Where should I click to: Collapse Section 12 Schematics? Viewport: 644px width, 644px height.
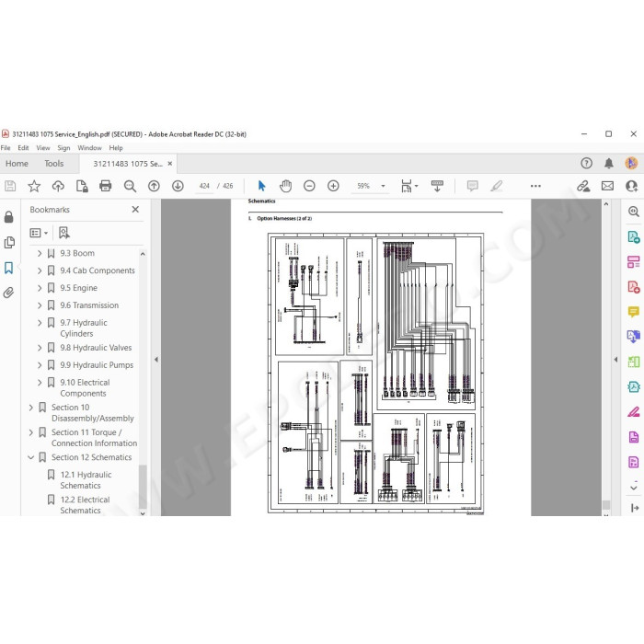(x=30, y=457)
